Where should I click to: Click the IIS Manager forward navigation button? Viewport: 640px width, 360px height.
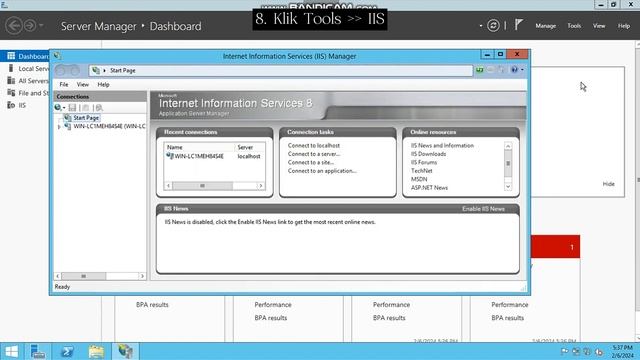click(74, 70)
